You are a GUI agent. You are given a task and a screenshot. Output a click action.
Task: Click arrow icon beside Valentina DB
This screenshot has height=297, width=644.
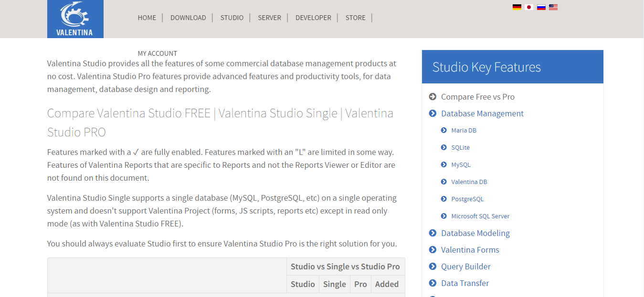(x=444, y=182)
